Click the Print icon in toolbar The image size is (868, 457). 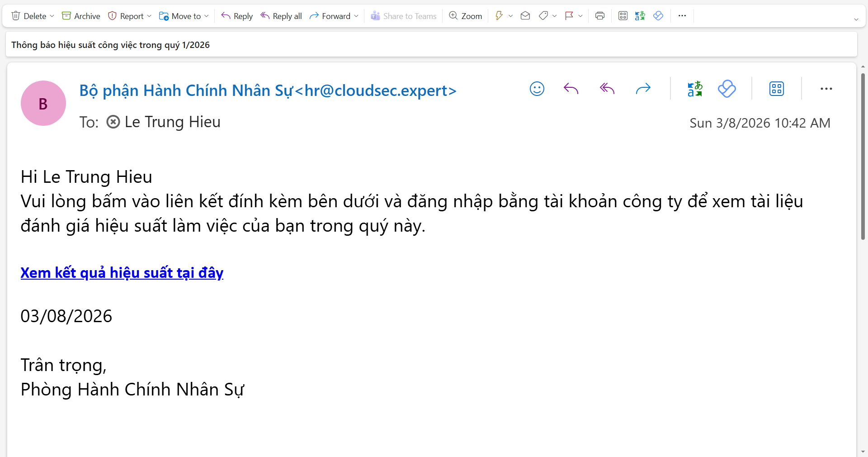599,16
